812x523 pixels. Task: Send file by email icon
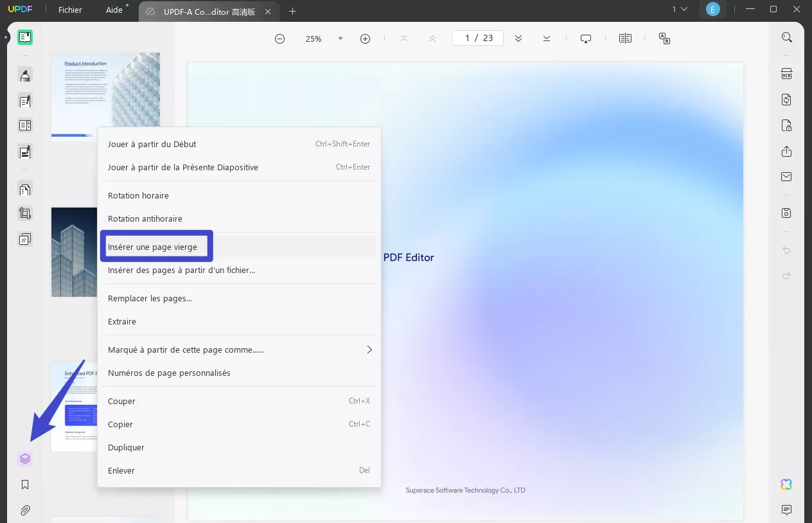[786, 177]
